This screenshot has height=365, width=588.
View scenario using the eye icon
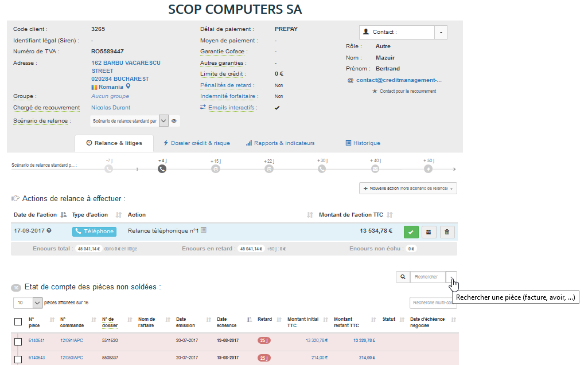174,121
